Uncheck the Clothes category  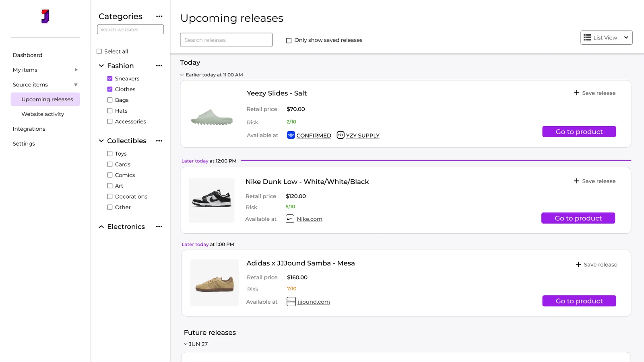(x=110, y=89)
